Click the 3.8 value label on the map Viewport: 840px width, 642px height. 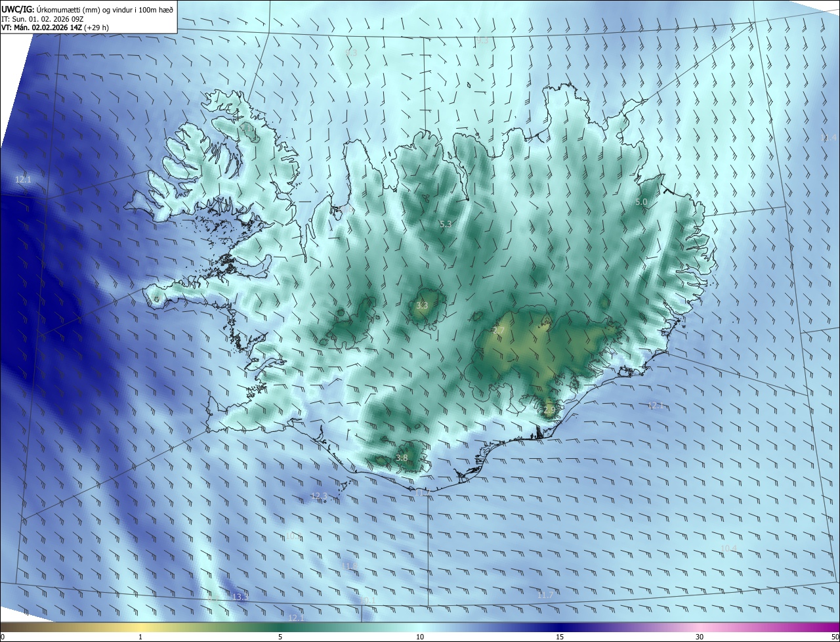[402, 458]
